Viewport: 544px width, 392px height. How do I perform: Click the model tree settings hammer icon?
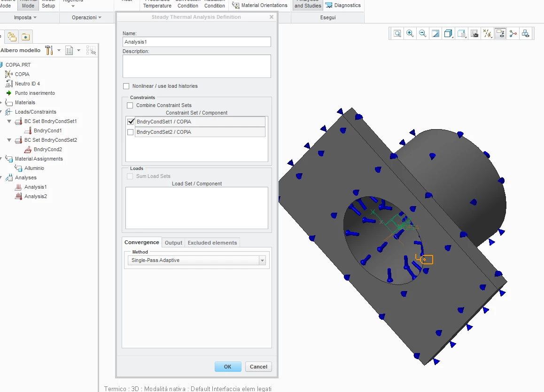49,50
